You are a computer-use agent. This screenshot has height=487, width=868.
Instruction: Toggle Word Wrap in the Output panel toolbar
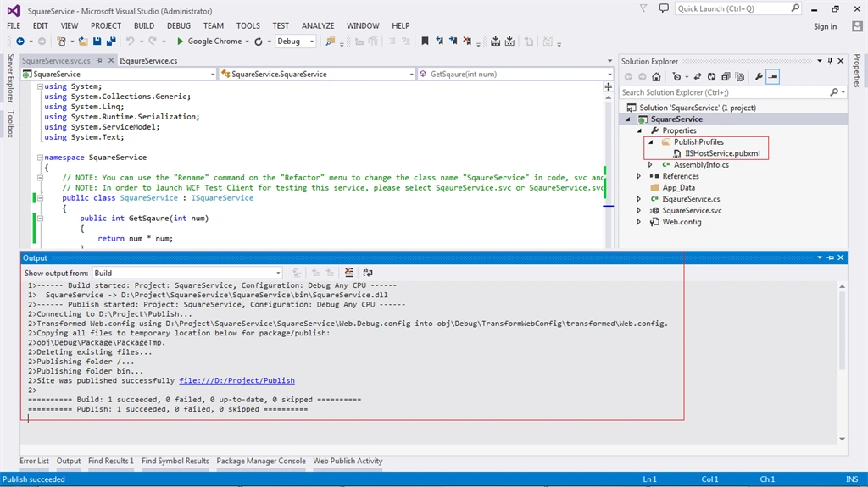(x=368, y=273)
